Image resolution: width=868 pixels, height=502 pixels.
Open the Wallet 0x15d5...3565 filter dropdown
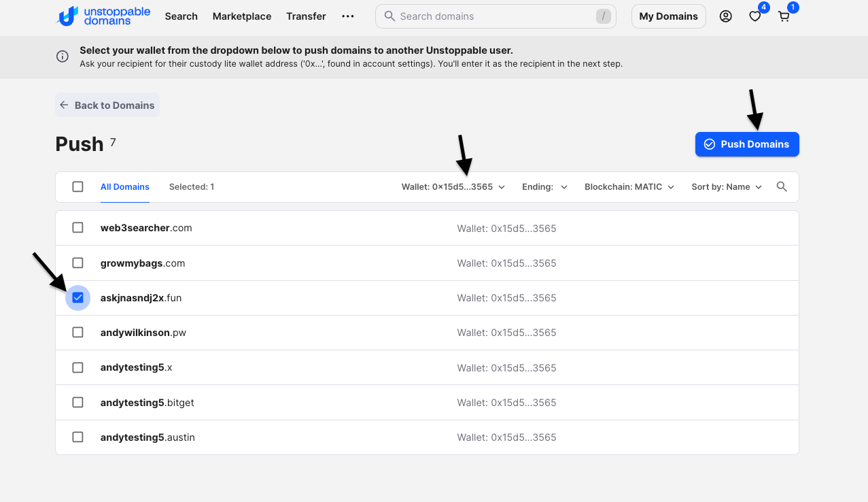tap(453, 186)
